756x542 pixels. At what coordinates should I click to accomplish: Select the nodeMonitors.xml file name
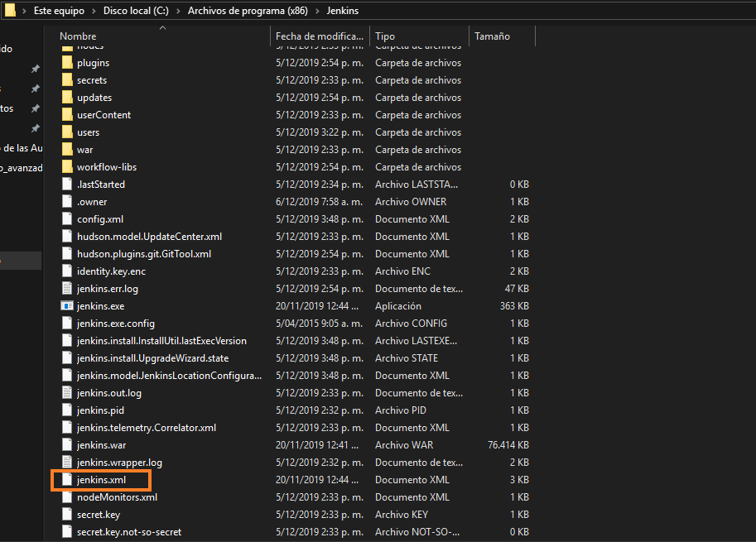point(117,497)
